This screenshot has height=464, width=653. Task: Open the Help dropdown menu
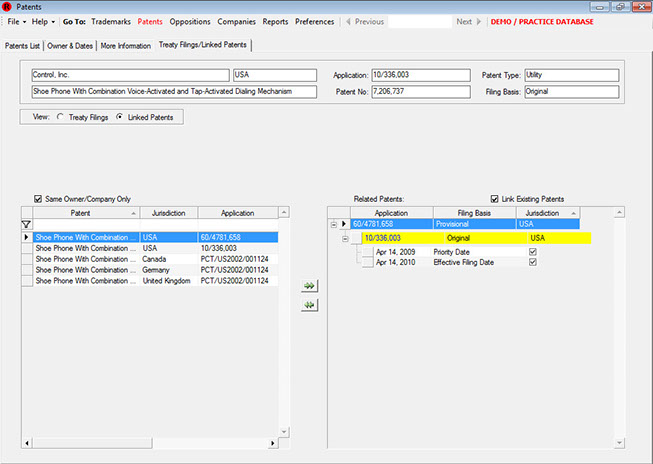pos(43,21)
